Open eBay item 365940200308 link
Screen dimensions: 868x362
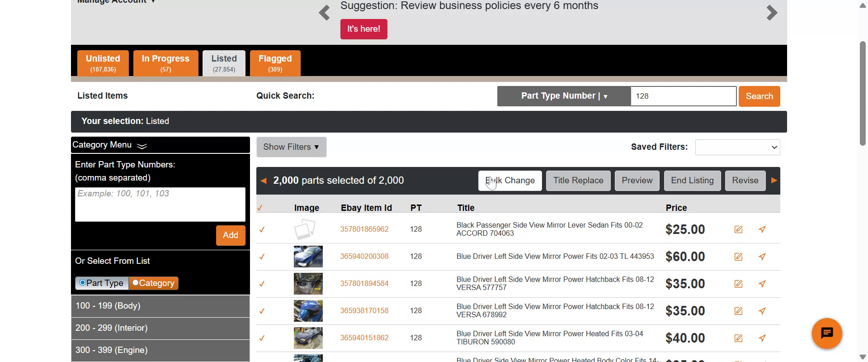364,257
